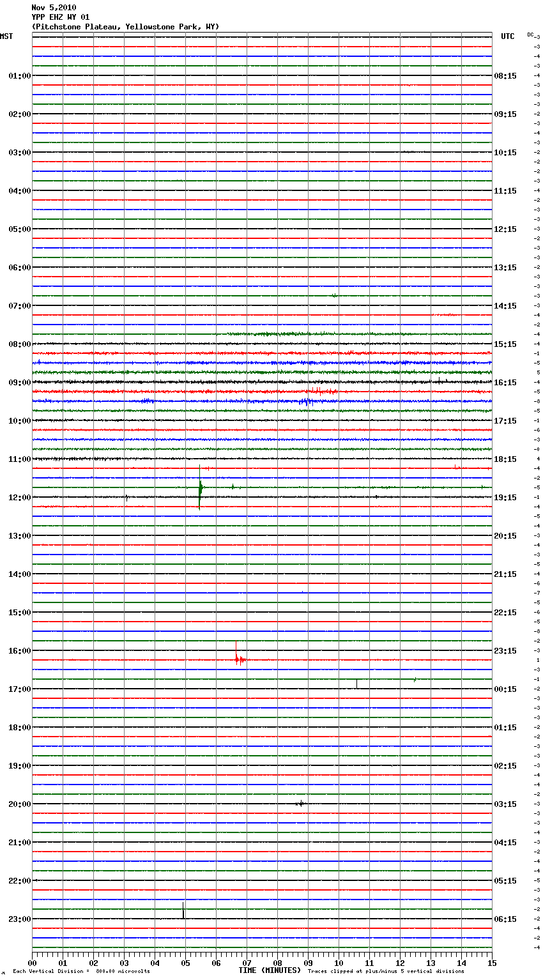Screen dimensions: 543x980
Task: Click the 'TIME (MINUTES)' axis title
Action: [270, 970]
